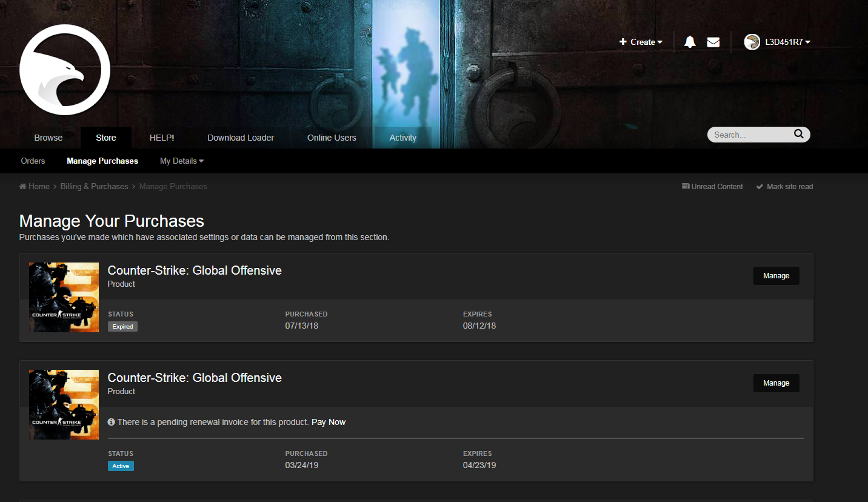The width and height of the screenshot is (868, 502).
Task: Expand the My Details submenu
Action: tap(181, 161)
